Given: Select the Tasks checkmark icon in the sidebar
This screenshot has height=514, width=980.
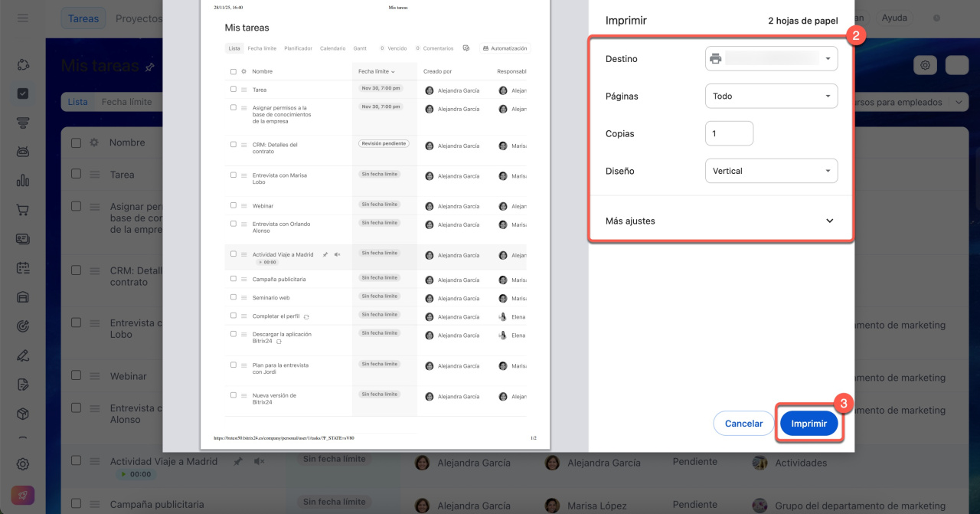Looking at the screenshot, I should [23, 93].
